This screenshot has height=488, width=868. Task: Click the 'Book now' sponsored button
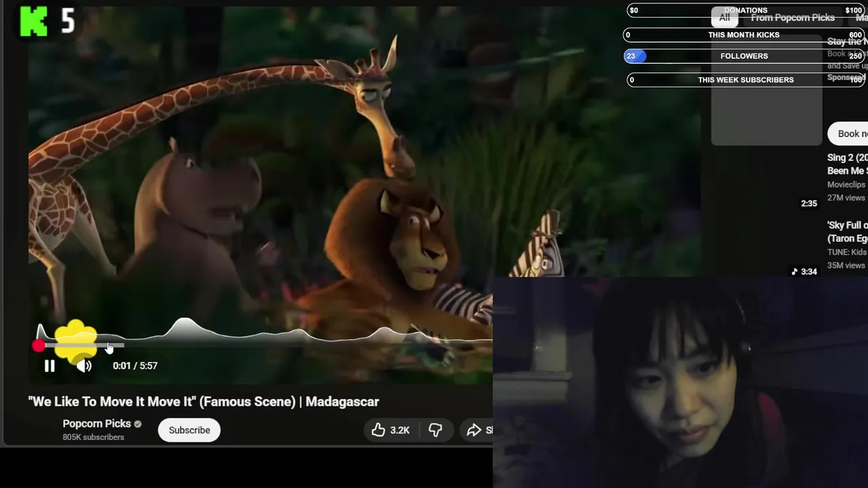point(849,134)
